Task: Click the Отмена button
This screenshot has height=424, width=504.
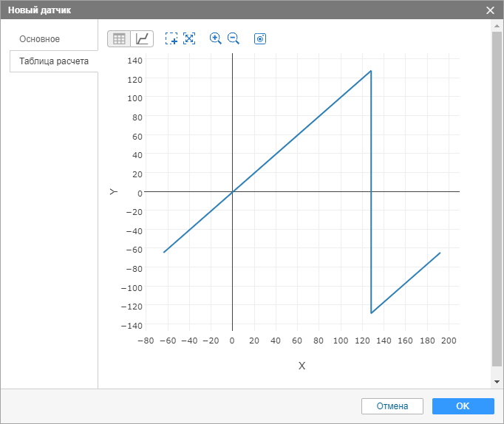Action: pos(392,406)
